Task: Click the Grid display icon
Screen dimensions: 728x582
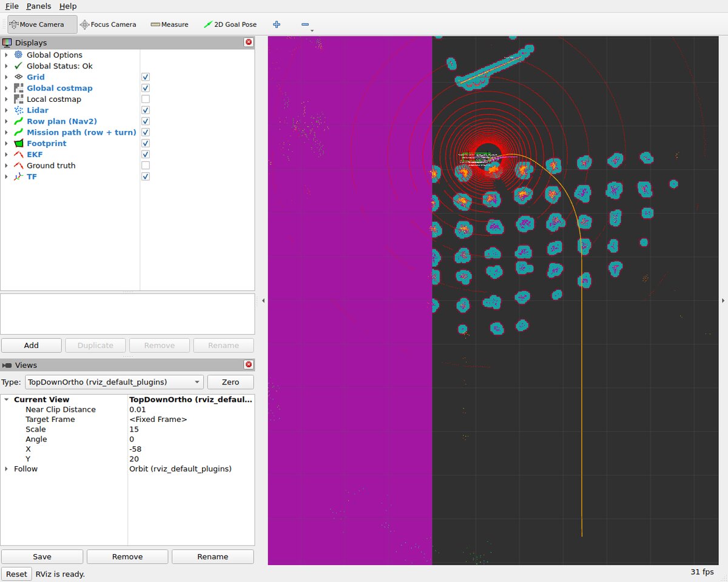Action: point(18,77)
